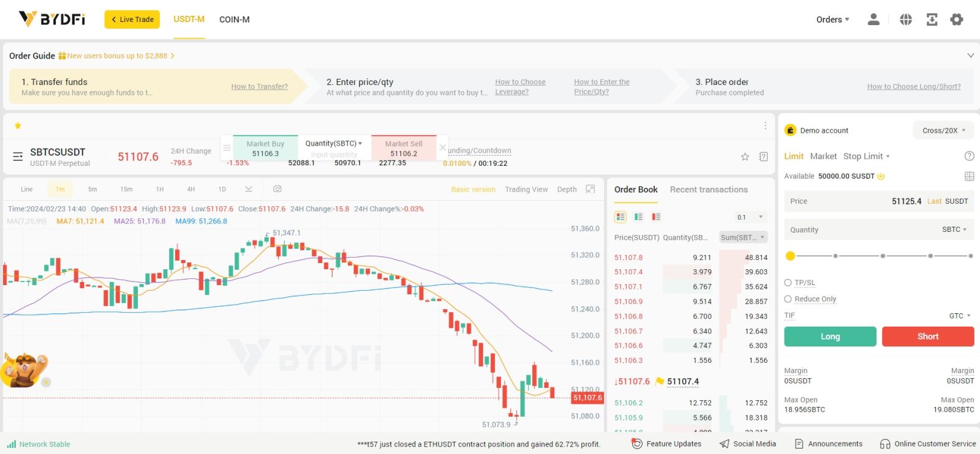980x454 pixels.
Task: Open the SBTC quantity unit dropdown
Action: click(954, 229)
